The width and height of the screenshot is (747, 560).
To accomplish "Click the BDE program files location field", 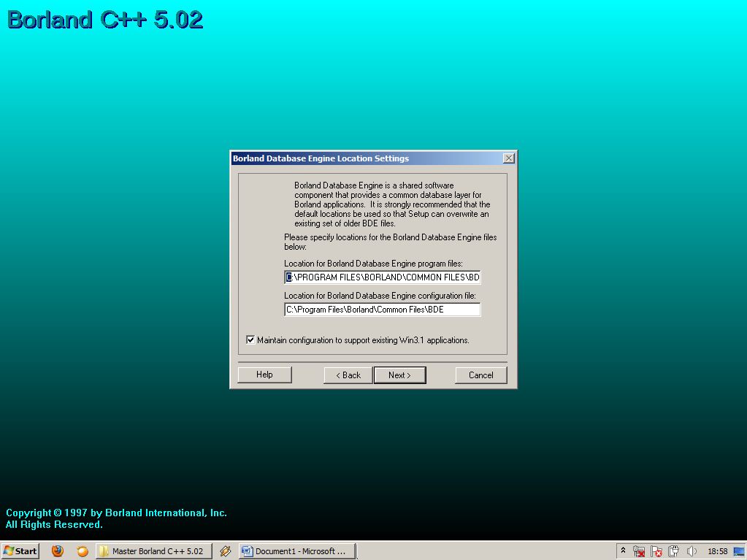I will pos(382,277).
